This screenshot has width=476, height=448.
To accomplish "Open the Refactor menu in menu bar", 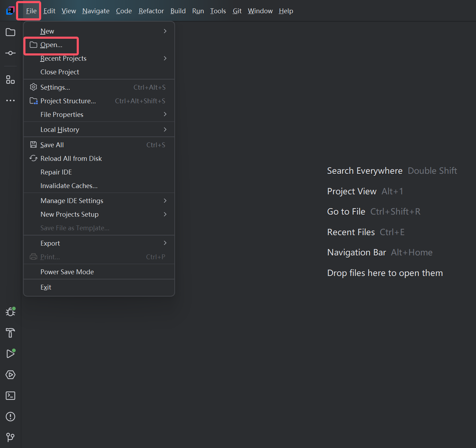I will (x=151, y=11).
